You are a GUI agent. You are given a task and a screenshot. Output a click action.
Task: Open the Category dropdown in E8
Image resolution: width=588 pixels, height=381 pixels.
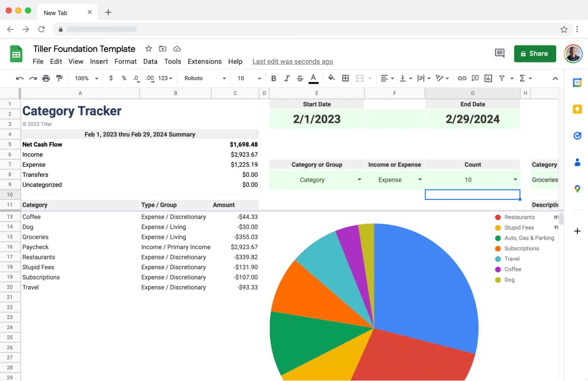pos(359,180)
